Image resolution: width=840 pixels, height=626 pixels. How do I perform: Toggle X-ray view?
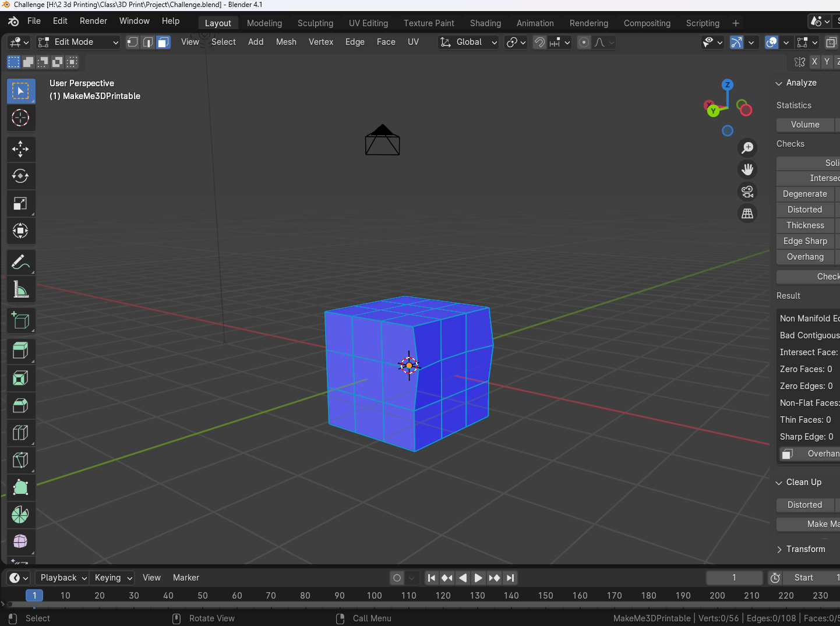832,43
